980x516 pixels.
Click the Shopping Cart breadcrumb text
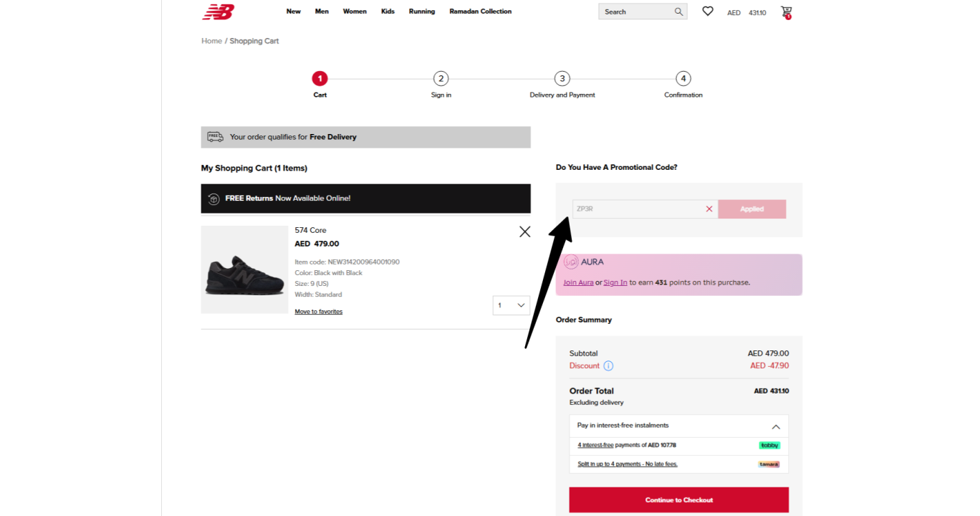[x=254, y=41]
